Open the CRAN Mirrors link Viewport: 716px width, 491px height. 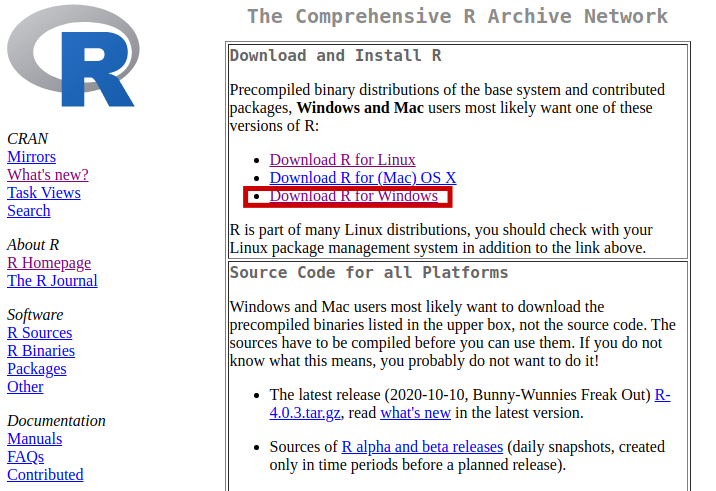pyautogui.click(x=31, y=157)
